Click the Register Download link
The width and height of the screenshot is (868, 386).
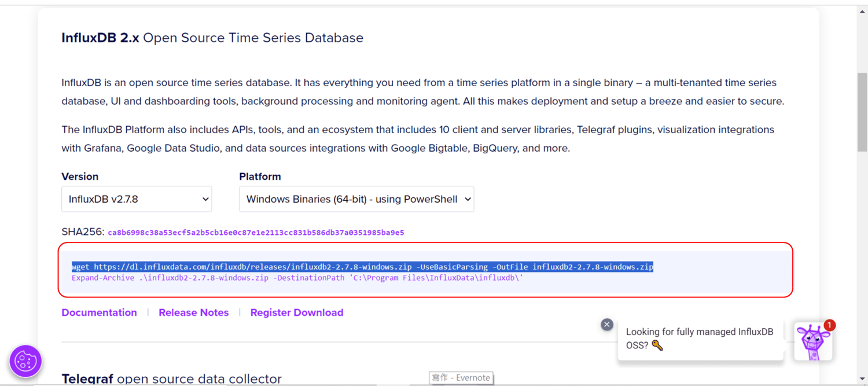(x=297, y=313)
